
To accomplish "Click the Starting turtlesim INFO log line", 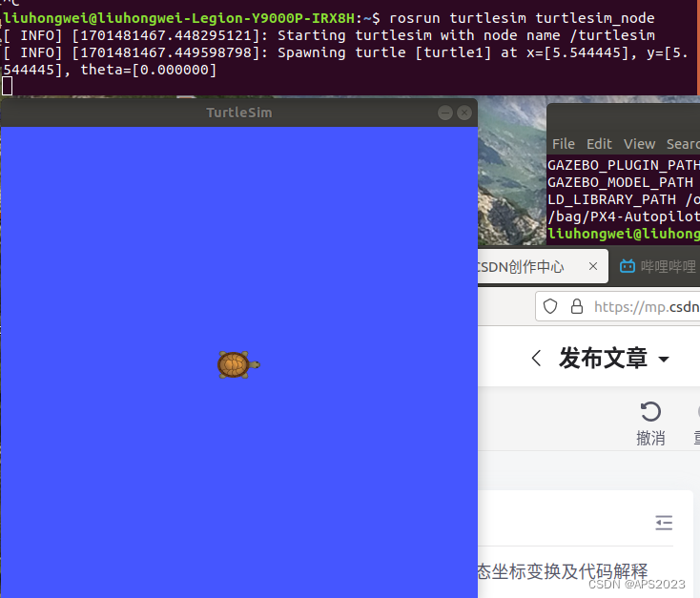I will [329, 35].
